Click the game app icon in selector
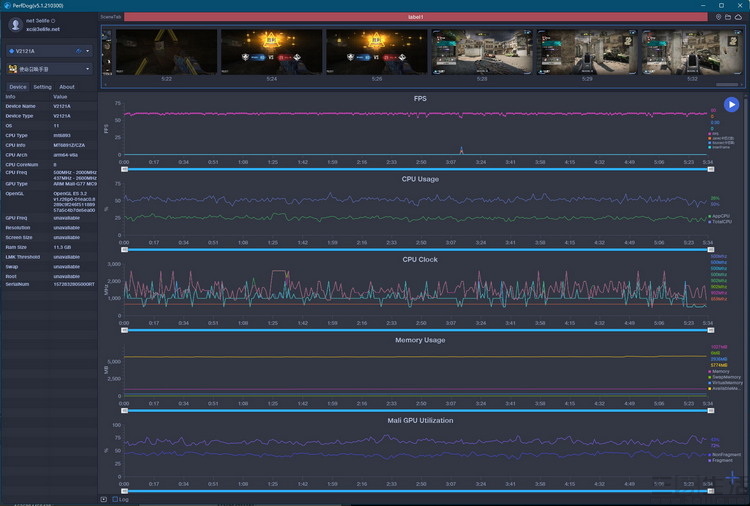The height and width of the screenshot is (506, 750). (x=13, y=69)
